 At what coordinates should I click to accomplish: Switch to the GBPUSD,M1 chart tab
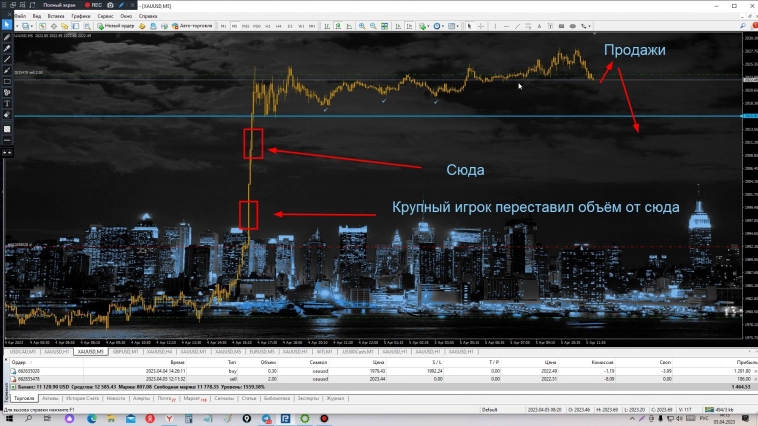pos(125,352)
